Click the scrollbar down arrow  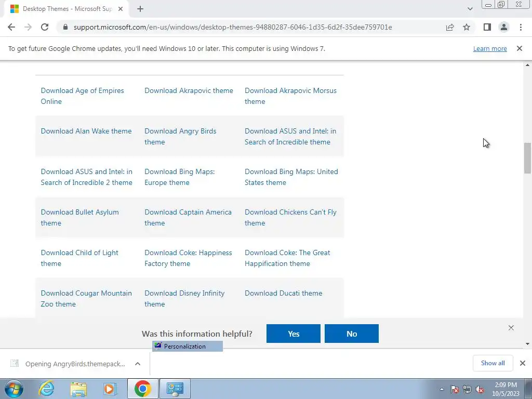click(527, 344)
